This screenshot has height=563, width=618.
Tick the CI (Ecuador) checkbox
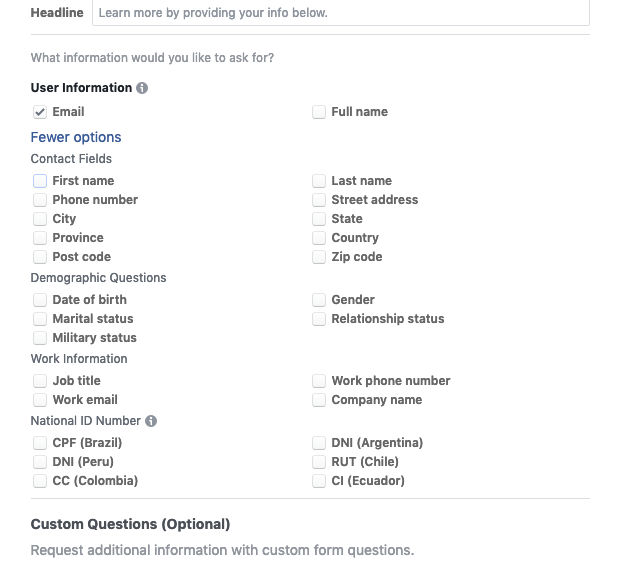coord(319,481)
